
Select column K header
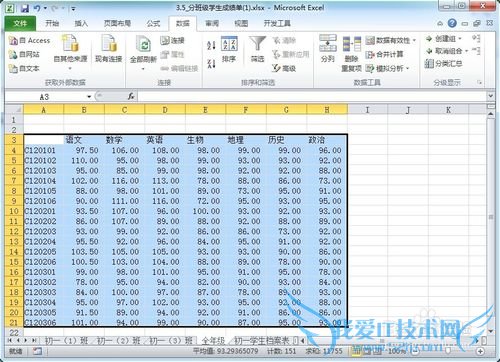tap(449, 110)
